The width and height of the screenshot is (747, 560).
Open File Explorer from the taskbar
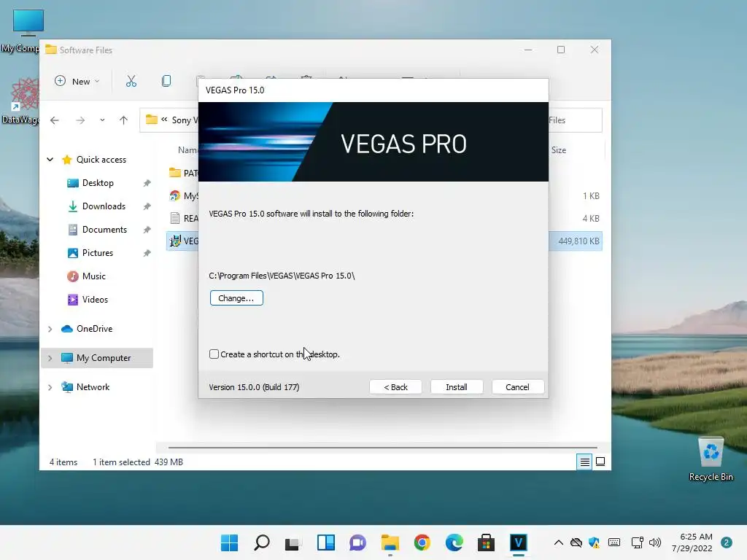click(x=390, y=542)
